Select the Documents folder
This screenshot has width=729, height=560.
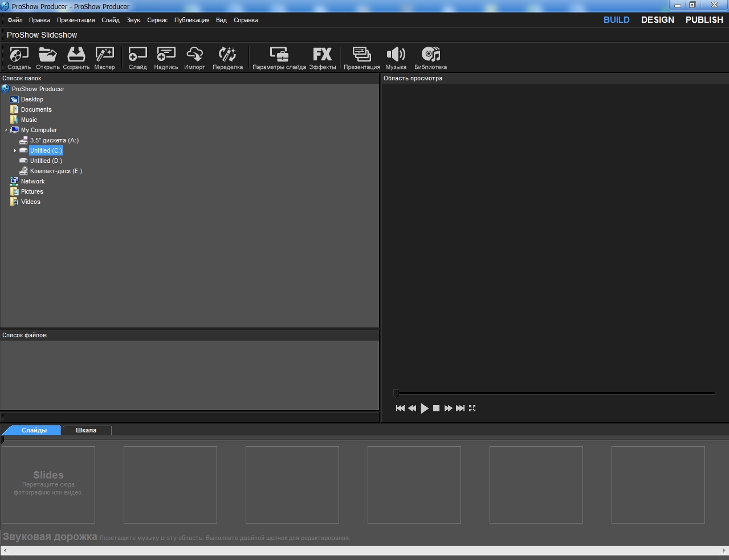(36, 109)
